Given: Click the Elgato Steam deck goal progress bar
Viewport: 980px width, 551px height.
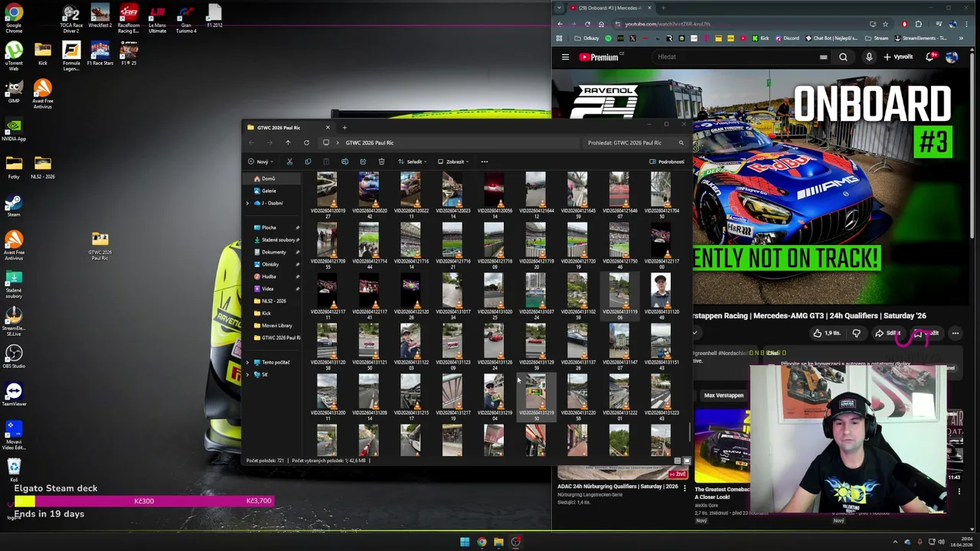Looking at the screenshot, I should point(143,501).
